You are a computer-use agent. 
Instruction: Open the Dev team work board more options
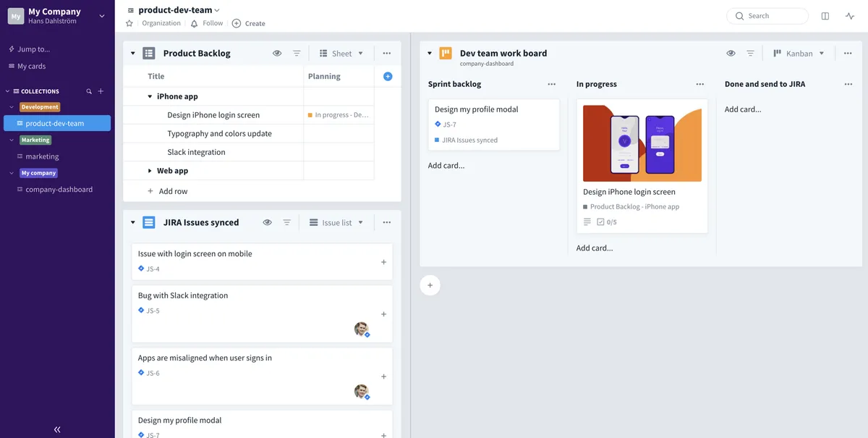[848, 54]
